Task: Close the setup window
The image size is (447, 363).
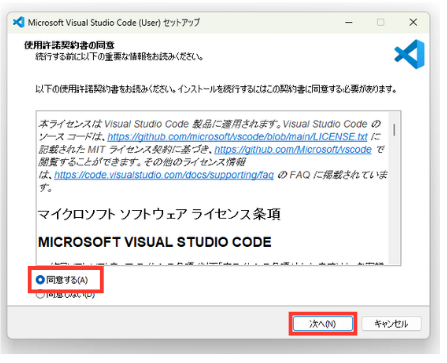Action: [x=413, y=22]
